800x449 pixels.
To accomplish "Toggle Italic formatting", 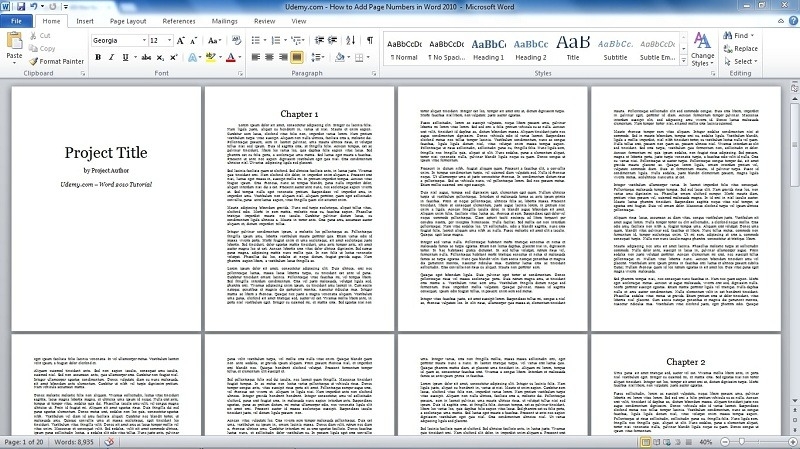I will point(111,57).
